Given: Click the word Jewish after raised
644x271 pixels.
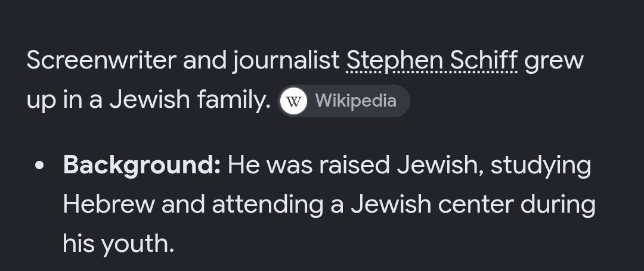Looking at the screenshot, I should (x=439, y=165).
